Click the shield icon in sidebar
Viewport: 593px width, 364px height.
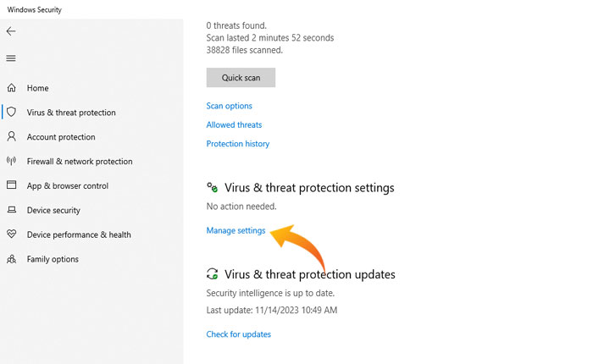12,113
